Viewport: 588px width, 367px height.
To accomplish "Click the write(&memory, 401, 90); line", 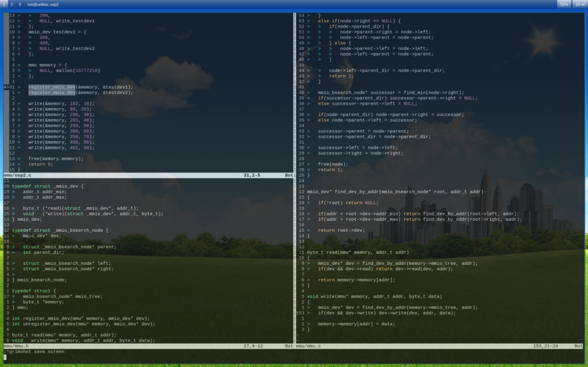I will [61, 148].
